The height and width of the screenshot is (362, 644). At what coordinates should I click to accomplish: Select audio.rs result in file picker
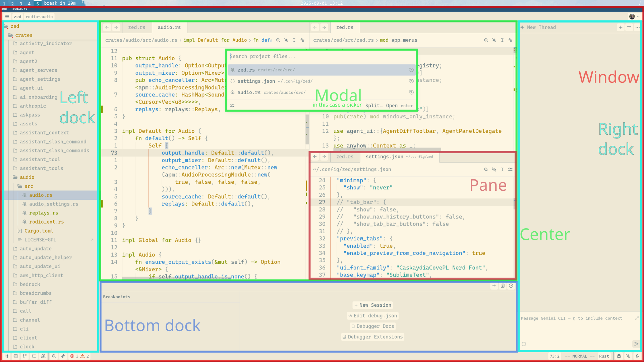point(321,93)
